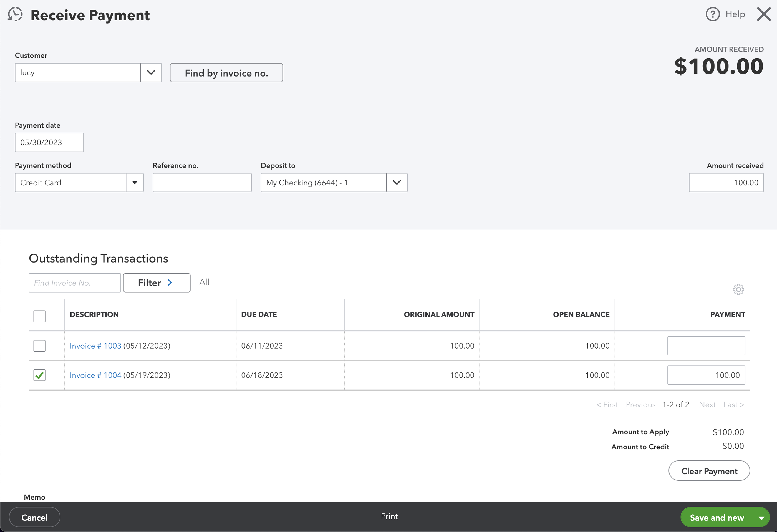The image size is (777, 532).
Task: Click the 06/11/2023 due date cell
Action: pyautogui.click(x=262, y=346)
